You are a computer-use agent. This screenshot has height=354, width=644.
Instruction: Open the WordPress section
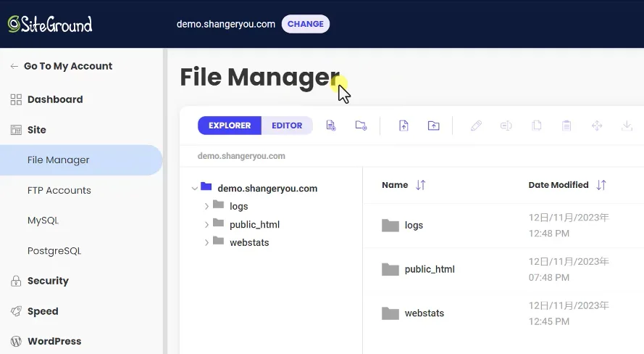pyautogui.click(x=54, y=341)
